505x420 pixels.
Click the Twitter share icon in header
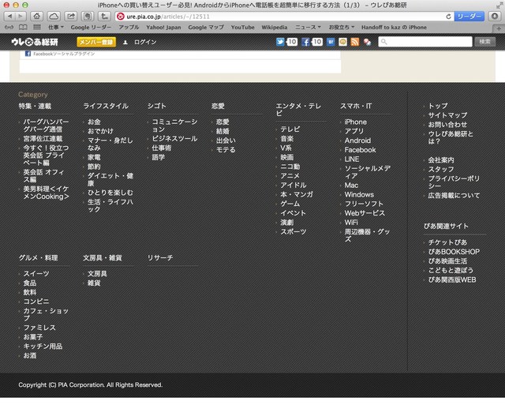point(281,41)
